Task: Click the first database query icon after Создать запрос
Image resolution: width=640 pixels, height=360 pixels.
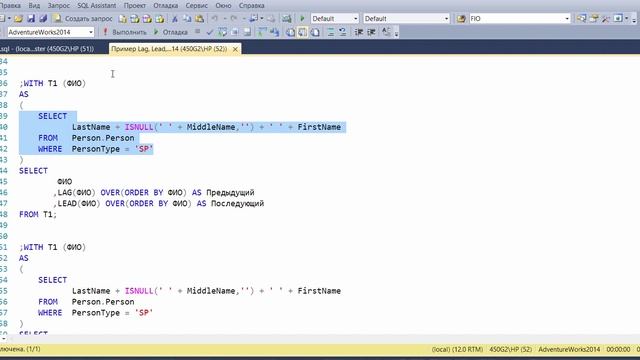Action: (122, 18)
